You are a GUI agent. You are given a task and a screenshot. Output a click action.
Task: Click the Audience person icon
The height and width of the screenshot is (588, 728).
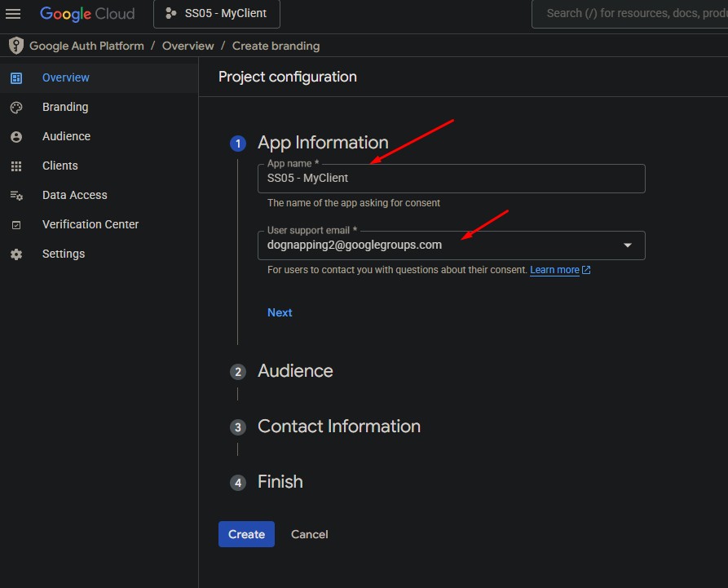(16, 137)
